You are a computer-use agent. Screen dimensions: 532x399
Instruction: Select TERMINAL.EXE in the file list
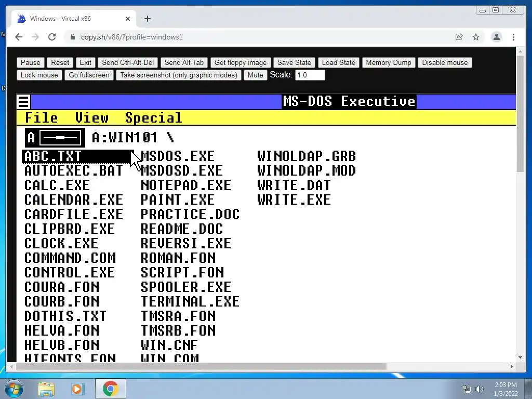(190, 302)
